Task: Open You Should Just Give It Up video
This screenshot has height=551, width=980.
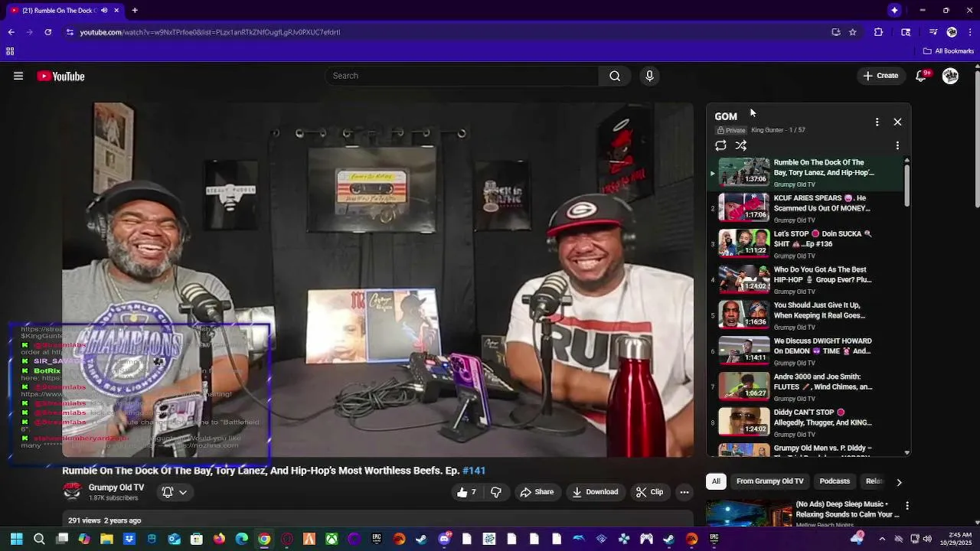Action: [x=804, y=315]
